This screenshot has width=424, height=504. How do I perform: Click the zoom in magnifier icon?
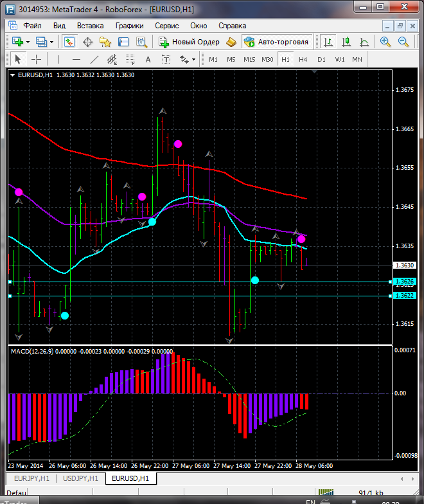(x=385, y=42)
